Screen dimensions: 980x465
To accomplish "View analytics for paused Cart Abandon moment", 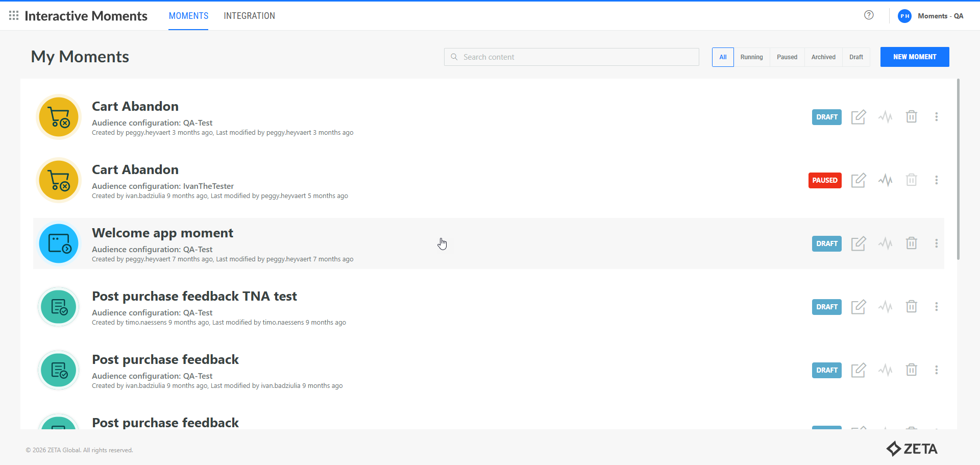I will click(x=885, y=180).
